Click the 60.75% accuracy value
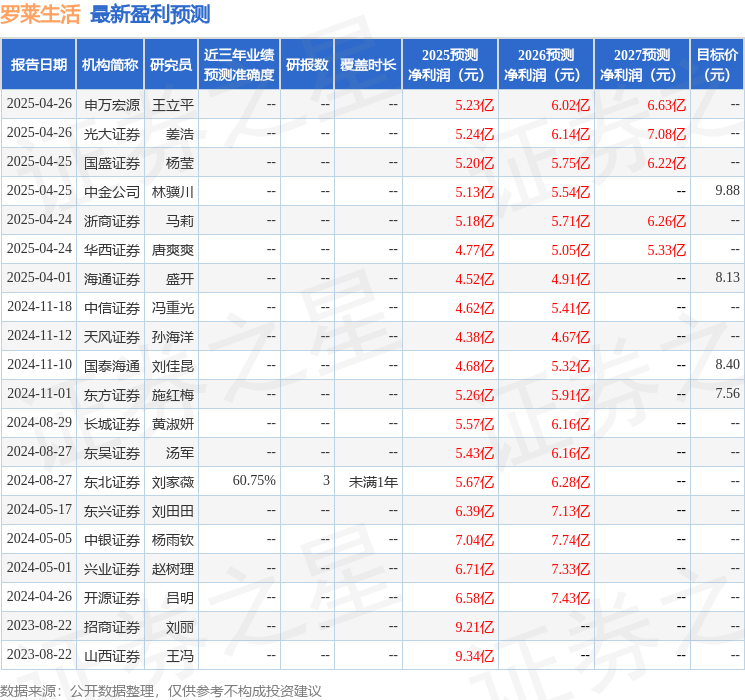This screenshot has width=745, height=700. click(254, 480)
